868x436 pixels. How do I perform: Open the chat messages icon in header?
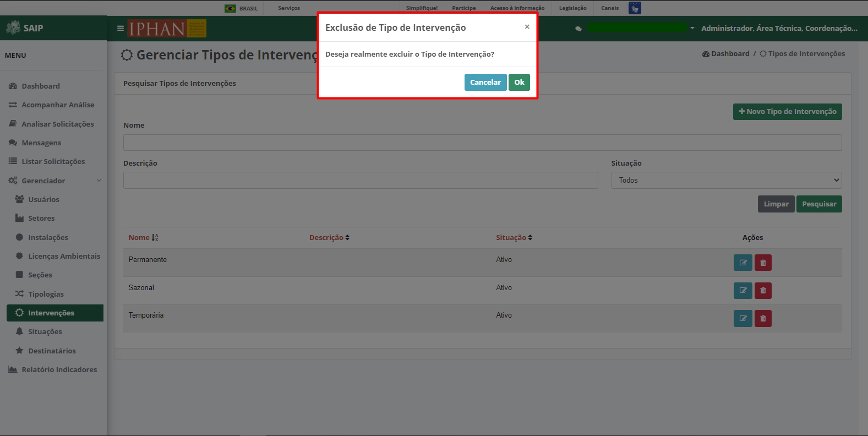(x=578, y=29)
